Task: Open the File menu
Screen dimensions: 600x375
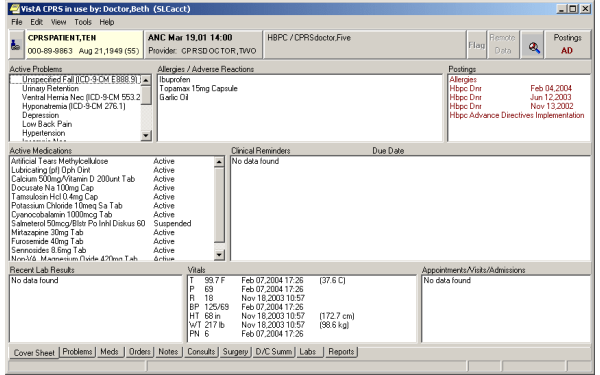Action: pyautogui.click(x=16, y=22)
